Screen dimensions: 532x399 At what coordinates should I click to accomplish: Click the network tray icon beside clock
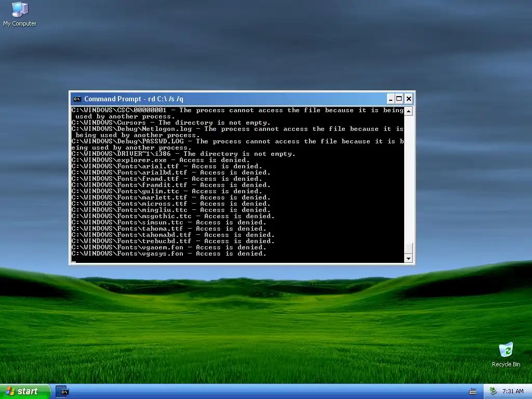tap(494, 392)
